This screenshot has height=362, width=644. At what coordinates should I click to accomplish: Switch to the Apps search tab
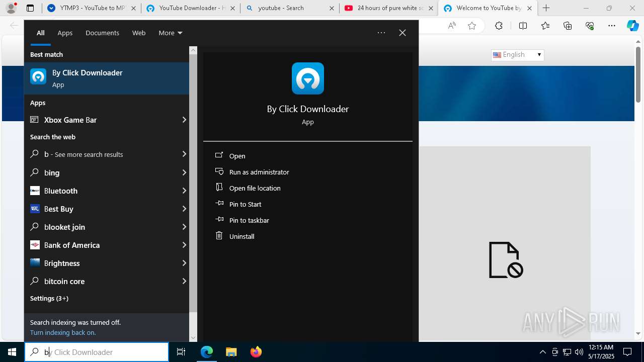coord(65,33)
